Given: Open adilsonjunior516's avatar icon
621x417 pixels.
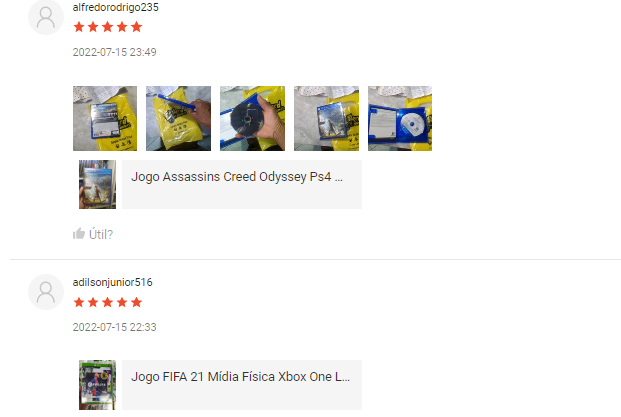Looking at the screenshot, I should coord(46,292).
